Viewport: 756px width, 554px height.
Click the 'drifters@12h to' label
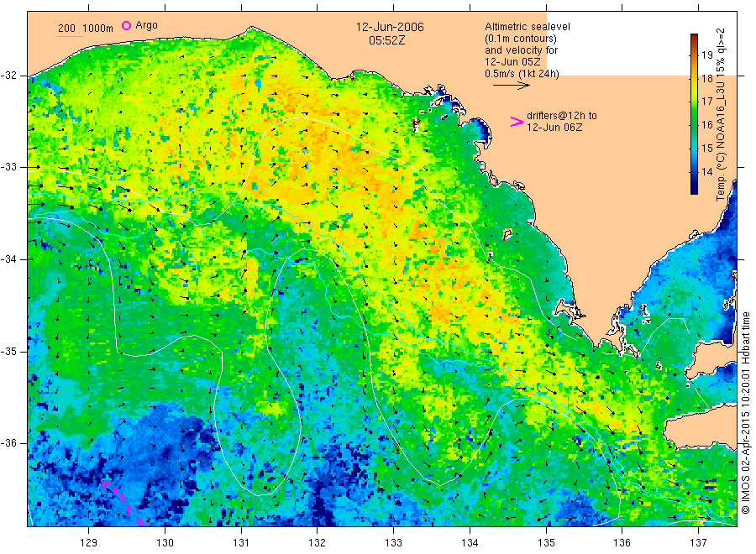click(x=562, y=116)
